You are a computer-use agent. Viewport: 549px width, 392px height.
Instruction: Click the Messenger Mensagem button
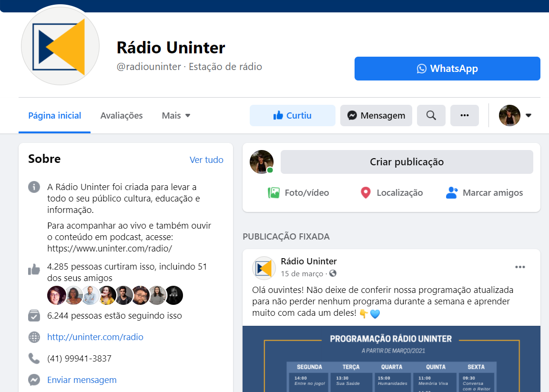[x=376, y=115]
